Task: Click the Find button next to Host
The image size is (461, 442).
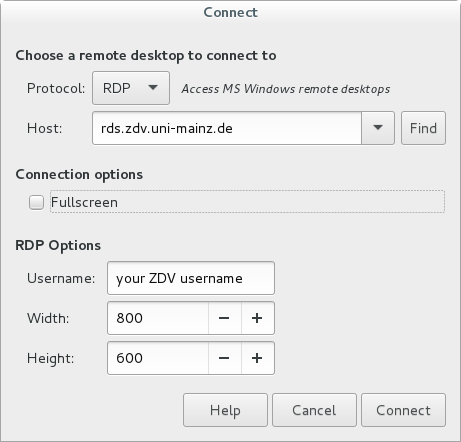Action: 423,128
